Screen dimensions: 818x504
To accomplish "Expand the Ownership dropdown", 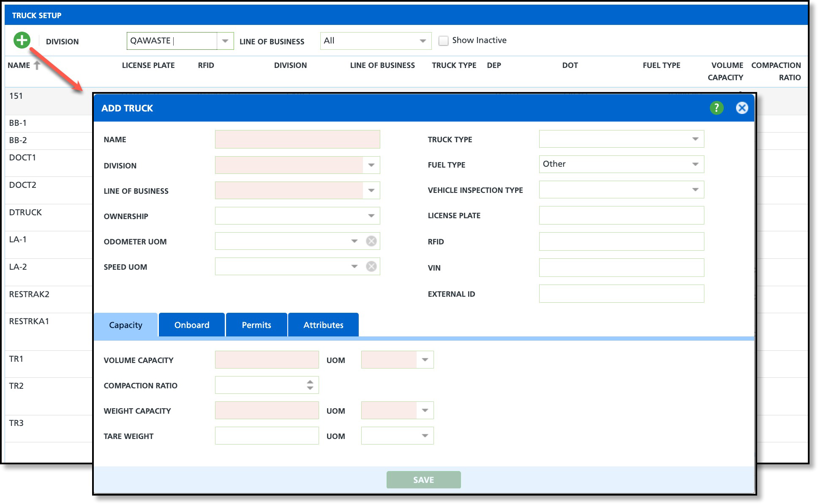I will (x=371, y=216).
